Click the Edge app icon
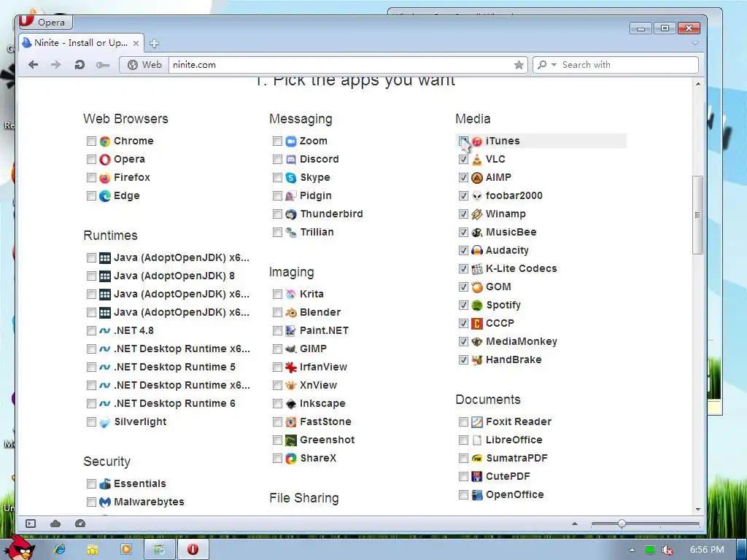This screenshot has width=747, height=560. click(x=105, y=195)
